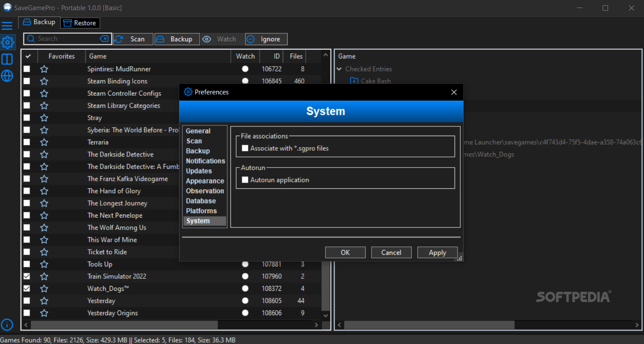Viewport: 644px width, 344px height.
Task: Open the info icon at sidebar bottom
Action: (x=7, y=324)
